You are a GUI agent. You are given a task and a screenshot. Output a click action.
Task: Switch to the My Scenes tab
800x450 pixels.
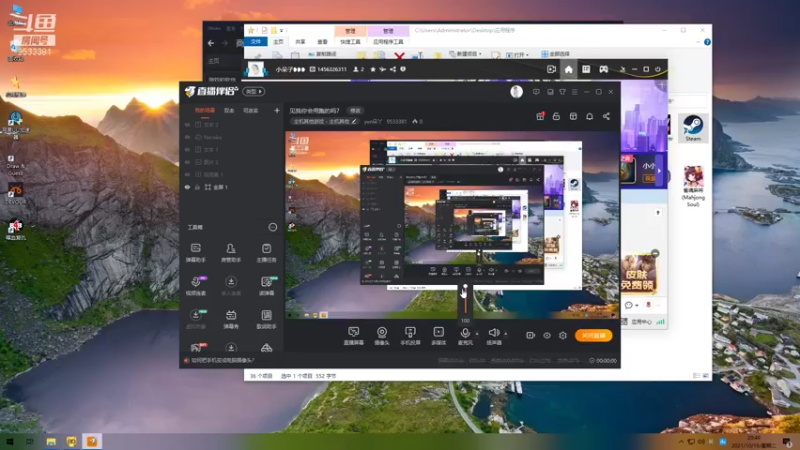pos(205,110)
